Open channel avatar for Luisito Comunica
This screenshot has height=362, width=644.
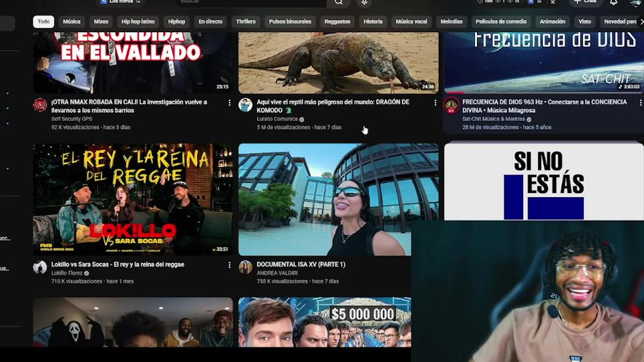[x=246, y=105]
